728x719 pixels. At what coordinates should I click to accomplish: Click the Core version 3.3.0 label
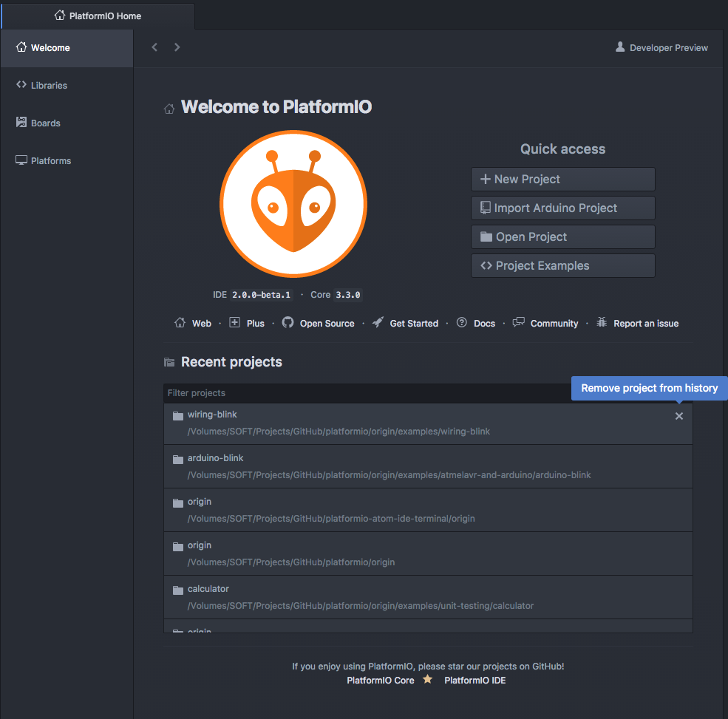(x=348, y=295)
